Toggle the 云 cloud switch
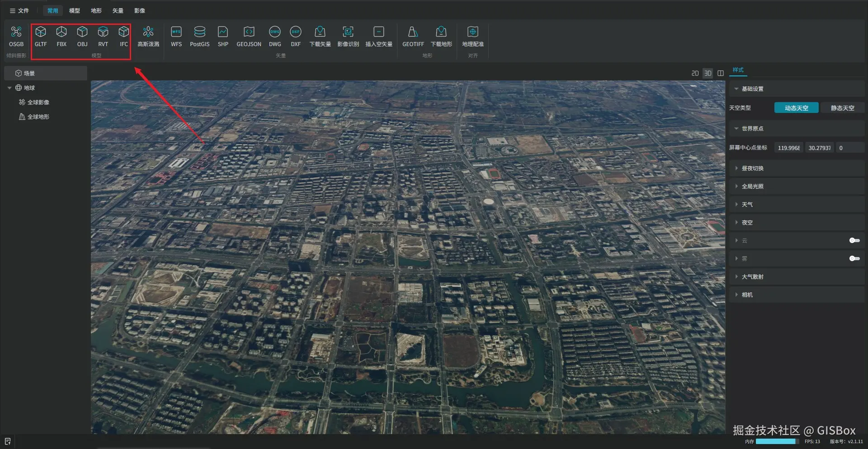The width and height of the screenshot is (868, 449). point(854,240)
